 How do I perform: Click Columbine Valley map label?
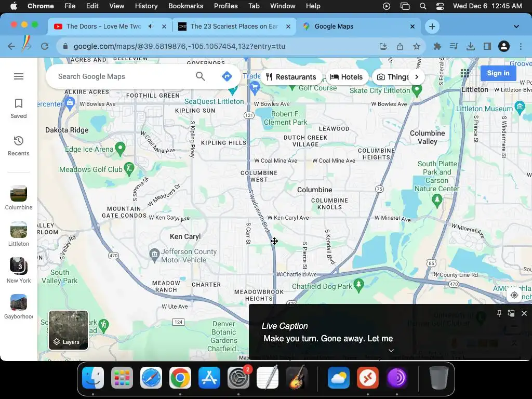[x=427, y=137]
